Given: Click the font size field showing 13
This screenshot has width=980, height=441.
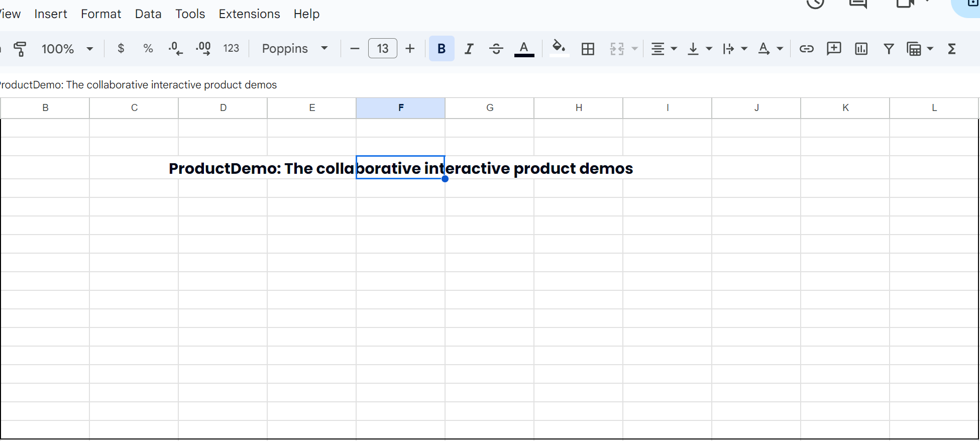Looking at the screenshot, I should click(383, 49).
